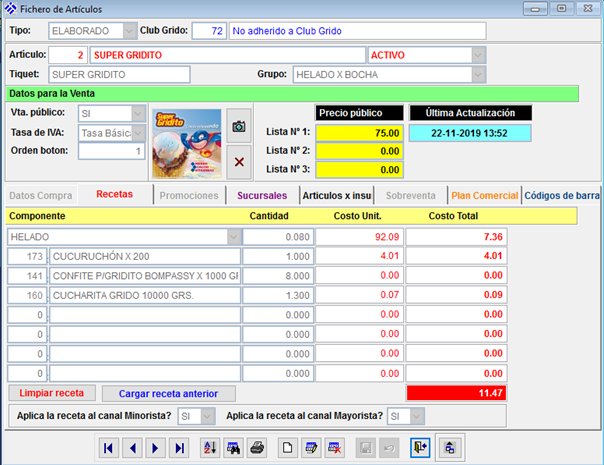Expand the ACTIVO status dropdown
This screenshot has height=465, width=604.
tap(479, 54)
